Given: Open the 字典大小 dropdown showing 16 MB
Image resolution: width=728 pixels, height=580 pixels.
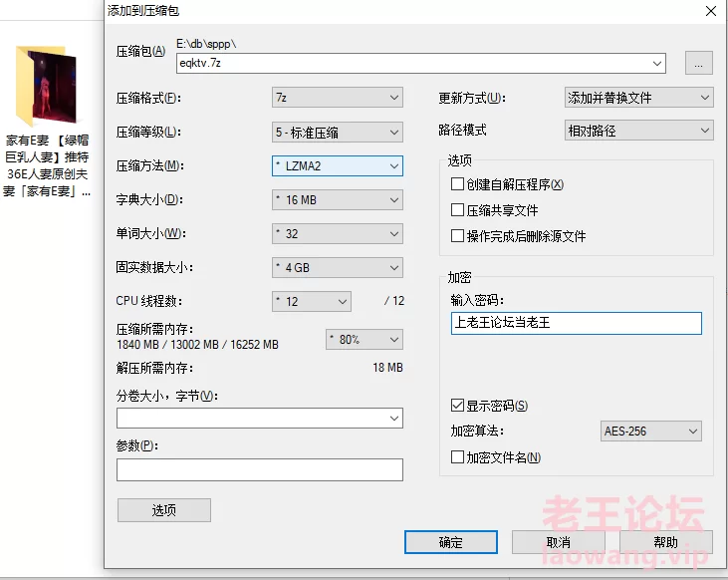Looking at the screenshot, I should (337, 200).
